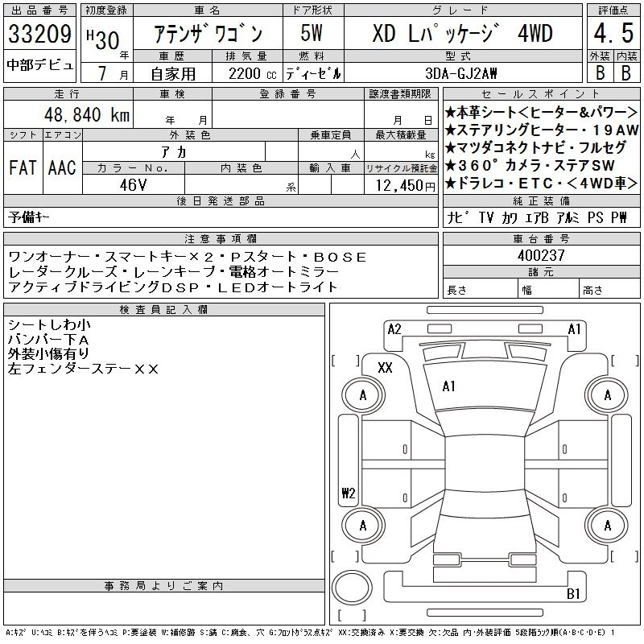The width and height of the screenshot is (644, 644).
Task: Click the overall evaluation score 4.5
Action: (613, 33)
